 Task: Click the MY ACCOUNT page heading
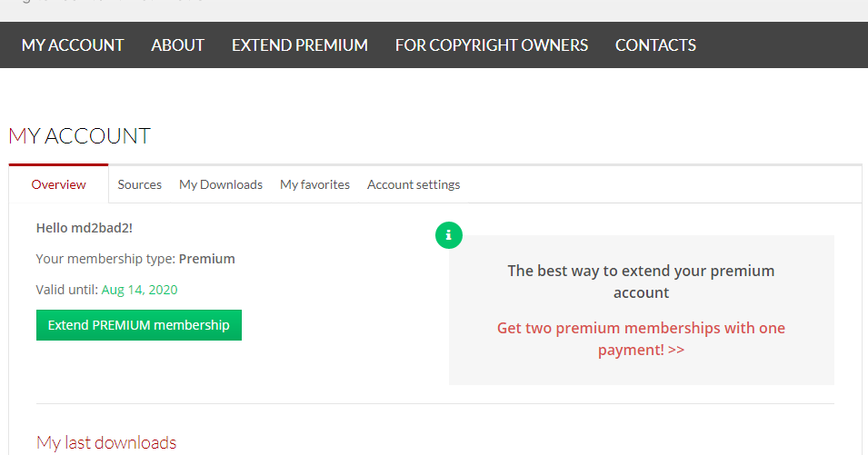[80, 136]
